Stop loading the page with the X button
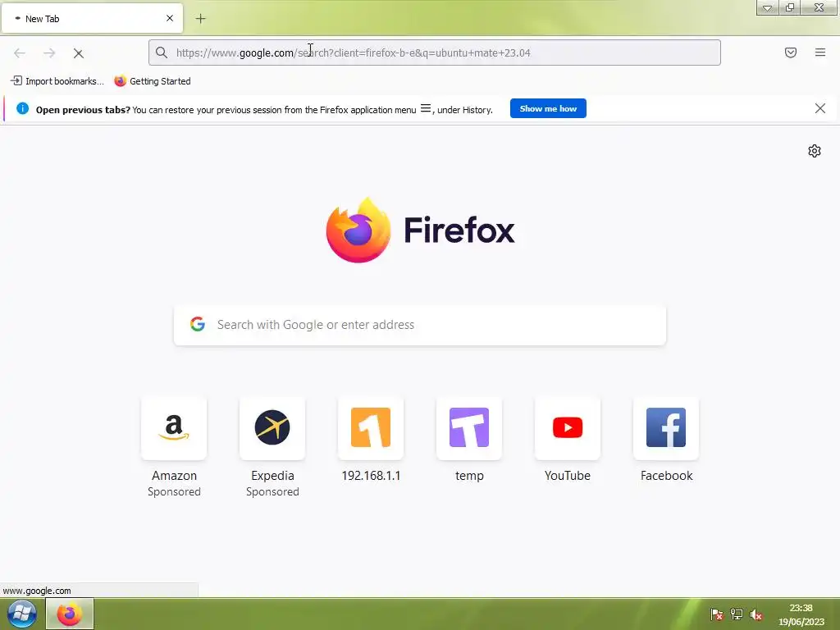840x630 pixels. 78,53
